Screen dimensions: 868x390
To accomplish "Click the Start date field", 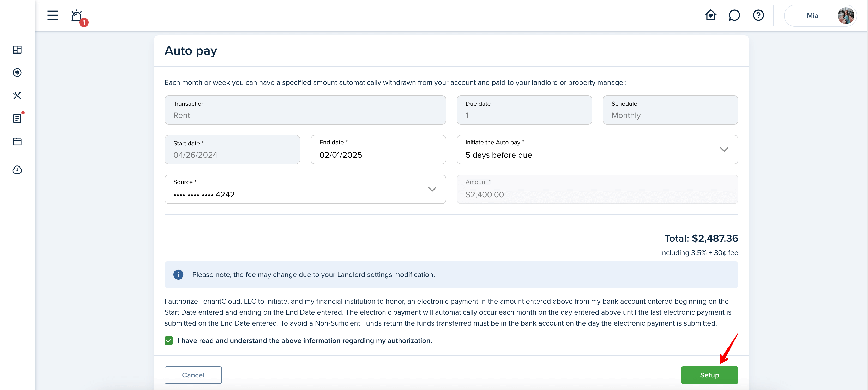I will [x=232, y=150].
